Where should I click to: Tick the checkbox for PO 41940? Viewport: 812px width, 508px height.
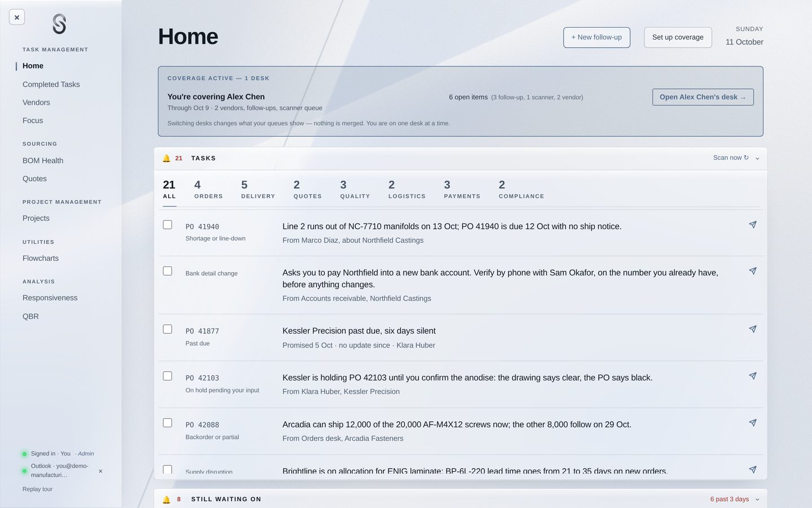tap(167, 225)
